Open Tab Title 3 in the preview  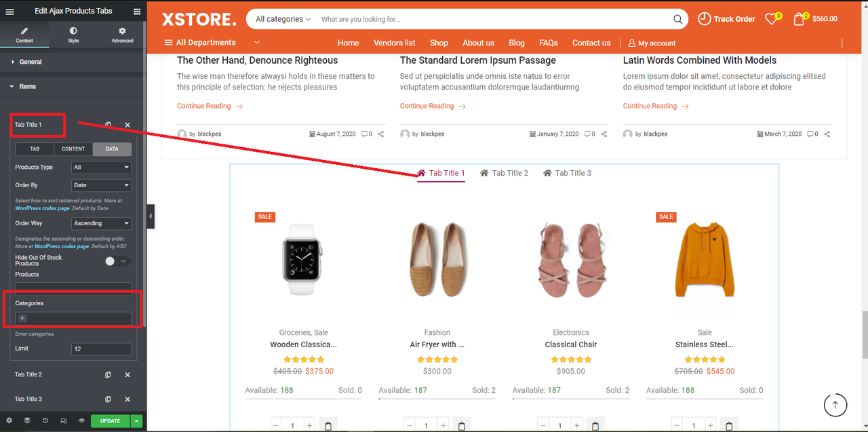click(x=567, y=173)
